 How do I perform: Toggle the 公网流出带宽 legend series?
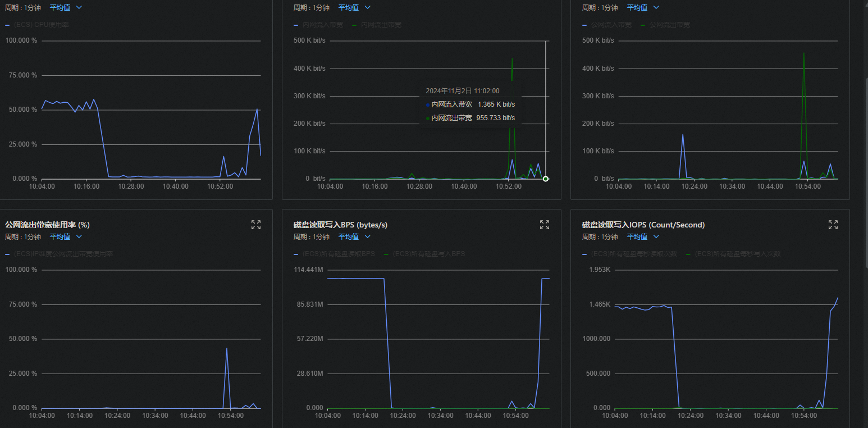coord(665,25)
